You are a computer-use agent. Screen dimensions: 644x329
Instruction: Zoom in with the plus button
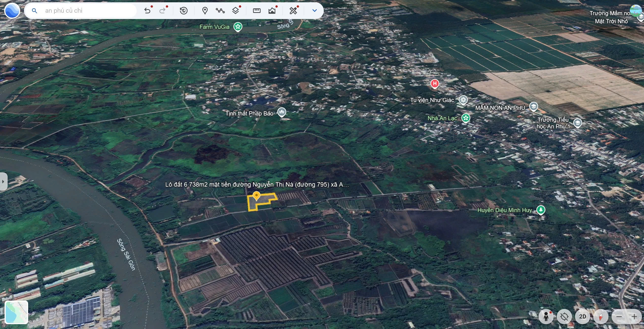click(x=634, y=317)
